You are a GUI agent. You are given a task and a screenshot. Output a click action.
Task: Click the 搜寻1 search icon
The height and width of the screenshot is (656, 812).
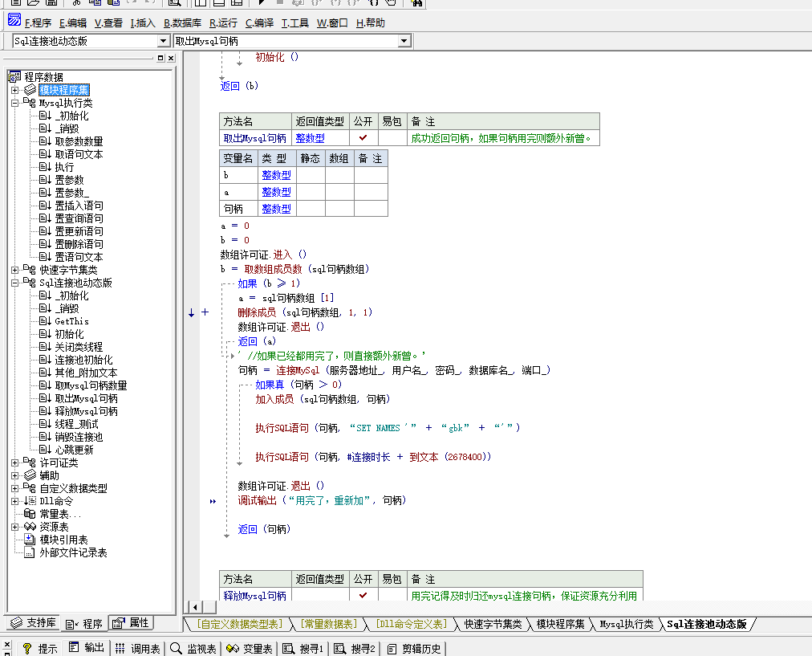(x=288, y=648)
